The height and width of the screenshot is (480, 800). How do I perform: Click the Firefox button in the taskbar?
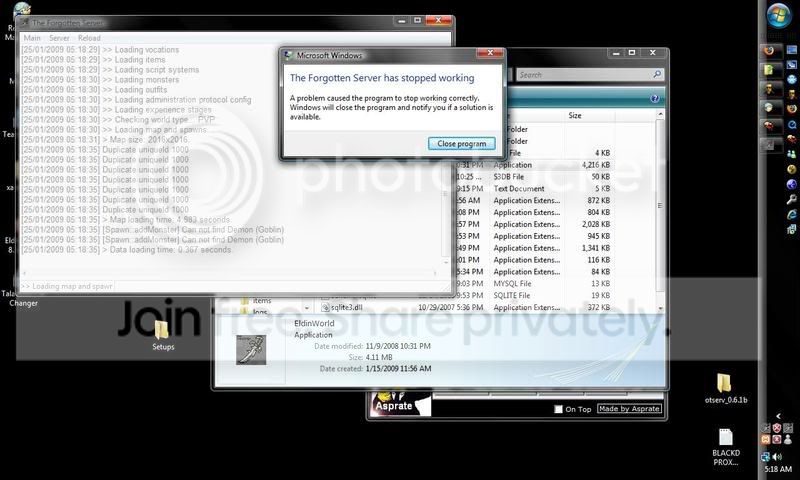click(x=771, y=51)
